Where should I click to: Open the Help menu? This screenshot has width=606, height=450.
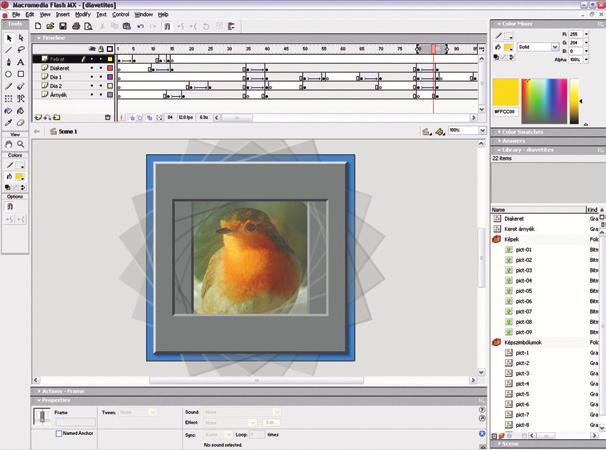[163, 14]
